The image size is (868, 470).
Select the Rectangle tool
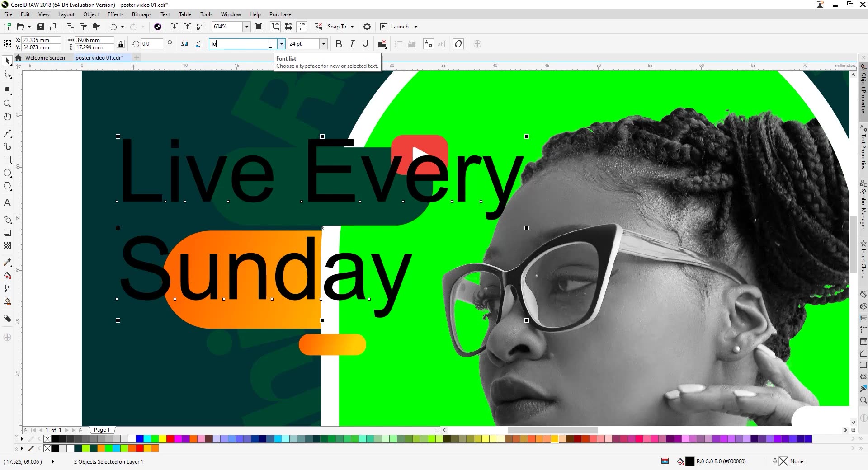(7, 160)
